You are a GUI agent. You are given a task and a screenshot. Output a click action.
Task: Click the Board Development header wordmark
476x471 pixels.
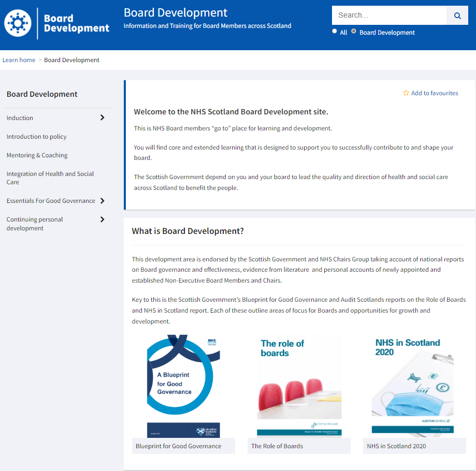click(77, 23)
